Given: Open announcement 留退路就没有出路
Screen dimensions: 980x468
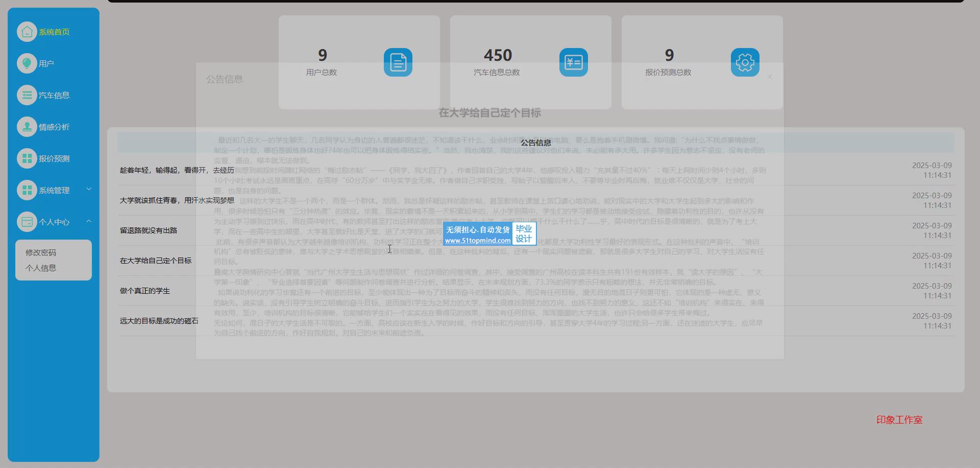Looking at the screenshot, I should pyautogui.click(x=149, y=230).
